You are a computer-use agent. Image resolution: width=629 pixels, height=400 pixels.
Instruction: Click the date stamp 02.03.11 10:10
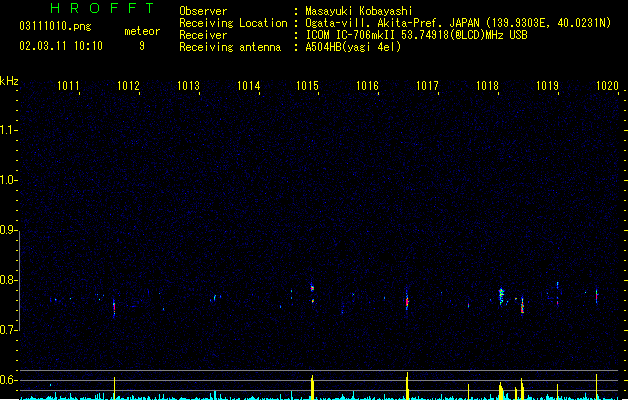pos(61,46)
